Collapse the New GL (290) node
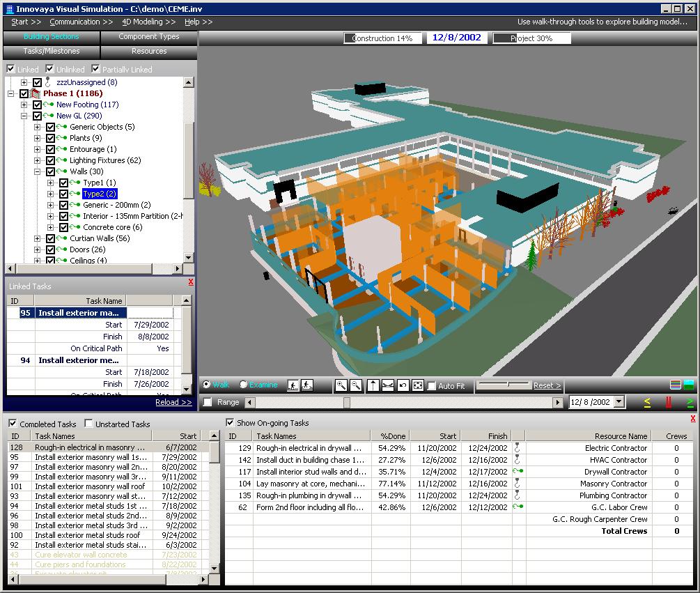The width and height of the screenshot is (700, 593). click(x=24, y=116)
